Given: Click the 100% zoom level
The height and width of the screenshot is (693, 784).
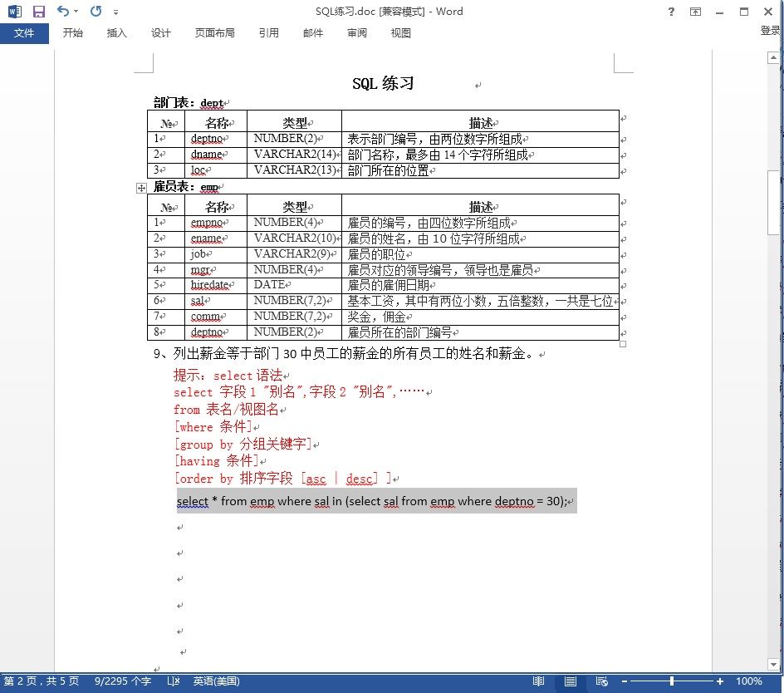Looking at the screenshot, I should (748, 681).
